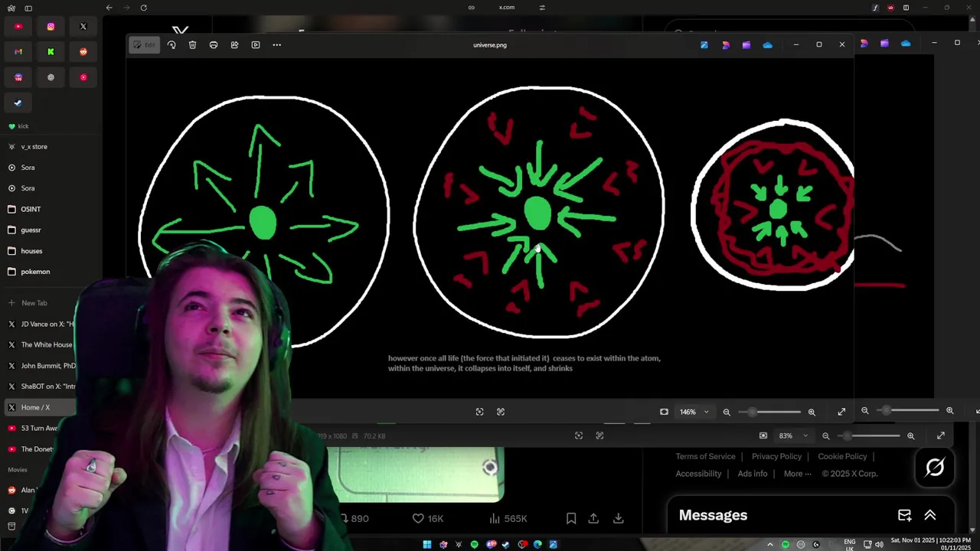The width and height of the screenshot is (980, 551).
Task: Open the Kick pinned shortcut
Action: pyautogui.click(x=51, y=52)
